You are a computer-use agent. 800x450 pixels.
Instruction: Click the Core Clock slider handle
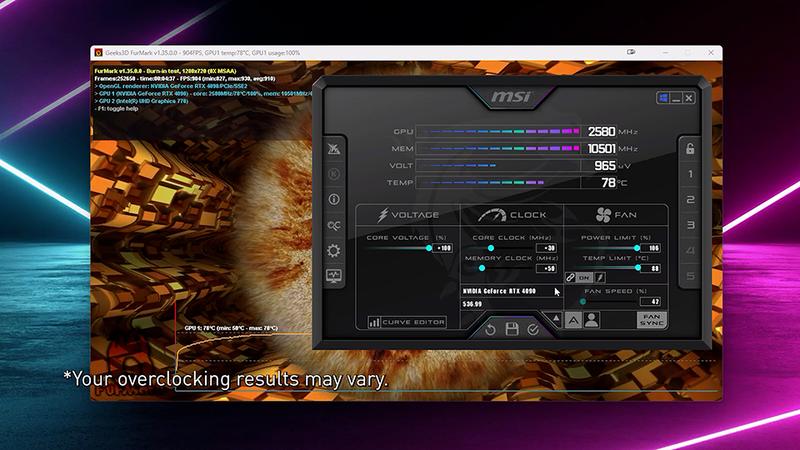[490, 248]
